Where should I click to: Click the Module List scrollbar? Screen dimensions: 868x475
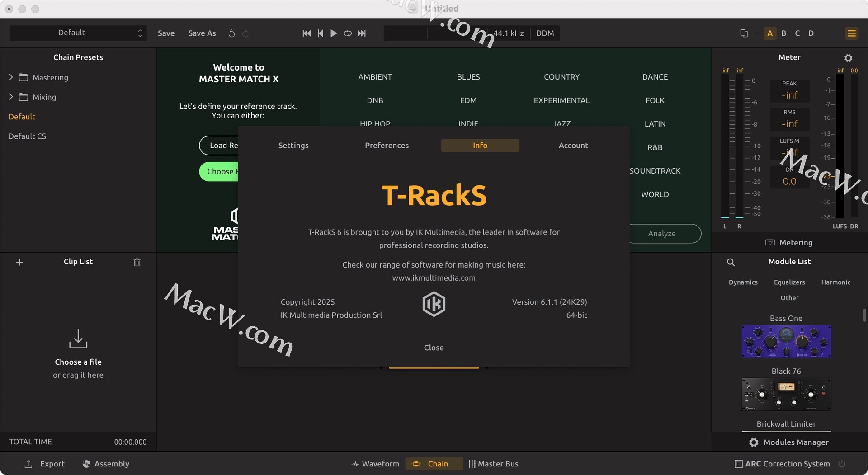point(864,315)
